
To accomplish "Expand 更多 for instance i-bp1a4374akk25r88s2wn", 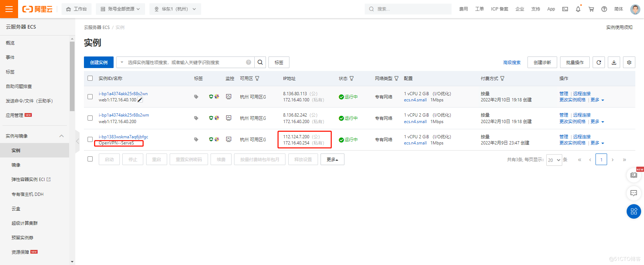I will click(x=597, y=100).
